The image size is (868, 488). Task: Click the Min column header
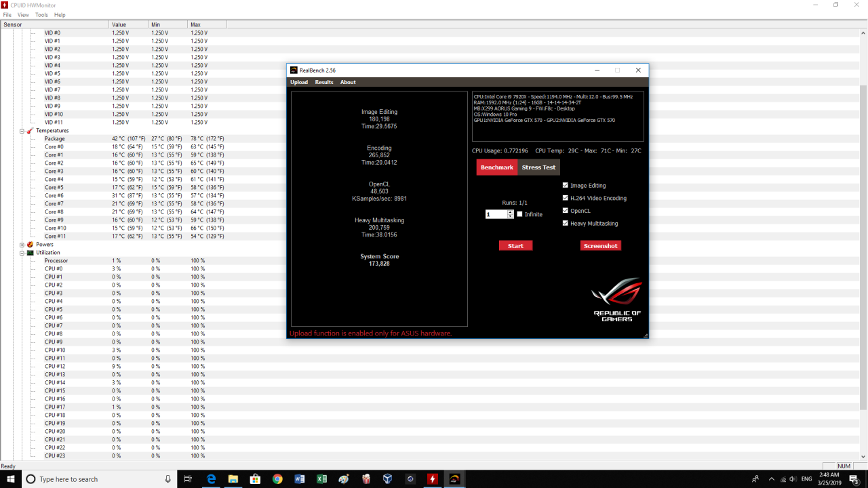(167, 24)
